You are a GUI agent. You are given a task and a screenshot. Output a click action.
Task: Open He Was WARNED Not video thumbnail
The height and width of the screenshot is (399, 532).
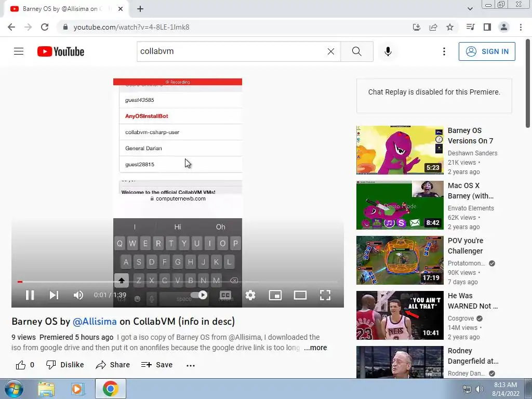tap(400, 315)
